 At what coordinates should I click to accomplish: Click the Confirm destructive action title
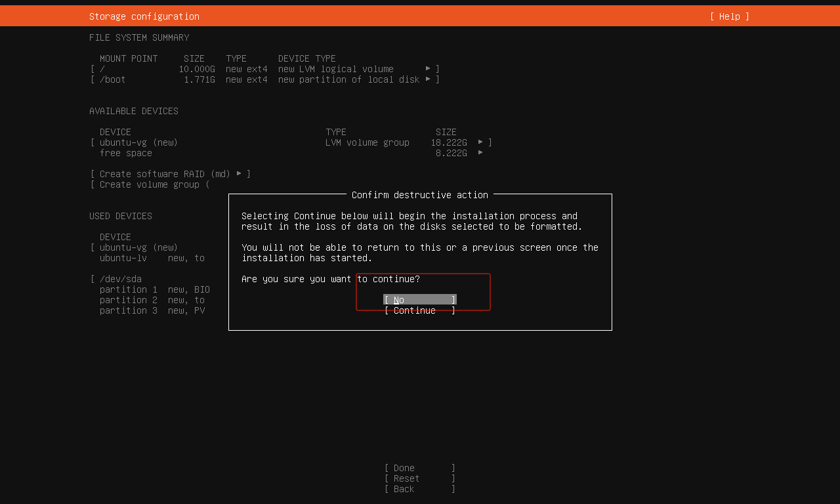tap(420, 195)
